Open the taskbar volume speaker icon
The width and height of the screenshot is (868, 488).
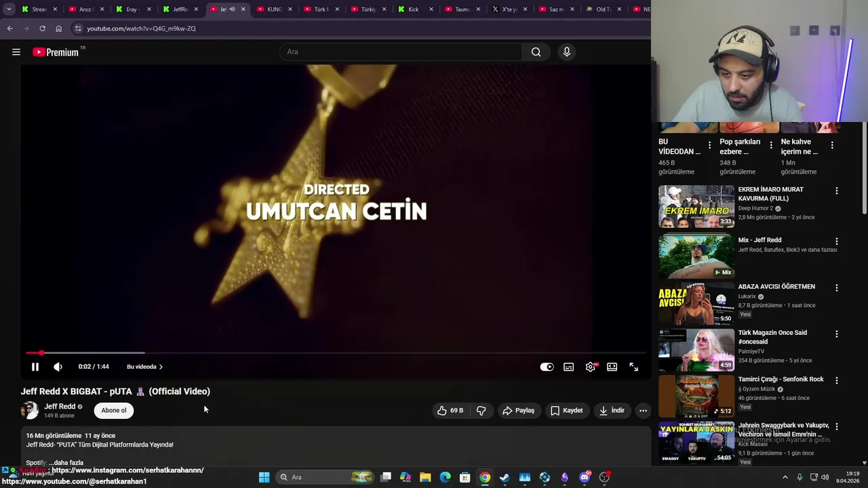(x=825, y=477)
